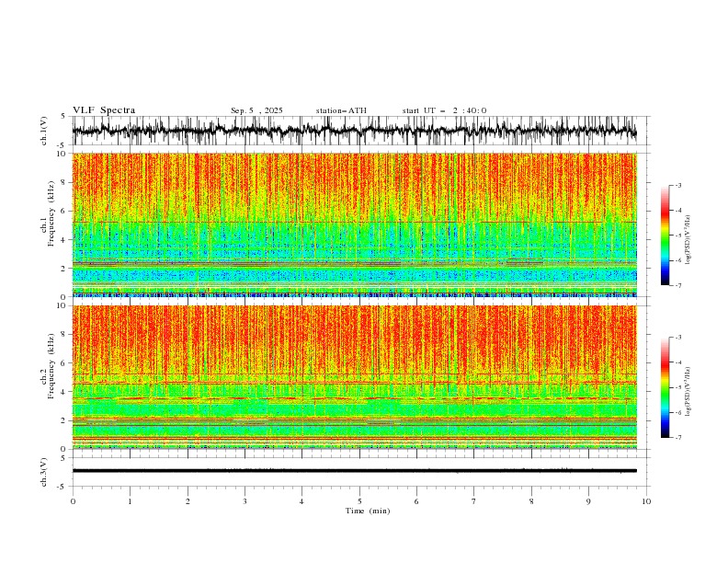Image resolution: width=728 pixels, height=563 pixels.
Task: Click the '6' kHz tick on ch.2 spectrogram
Action: (64, 363)
